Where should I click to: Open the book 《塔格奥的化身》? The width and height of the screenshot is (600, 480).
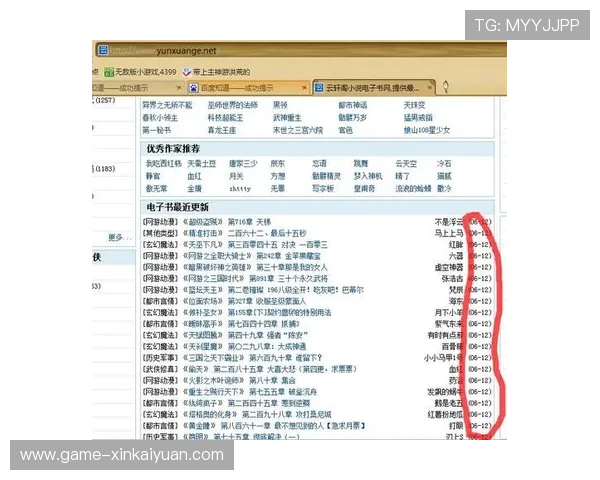pos(210,415)
